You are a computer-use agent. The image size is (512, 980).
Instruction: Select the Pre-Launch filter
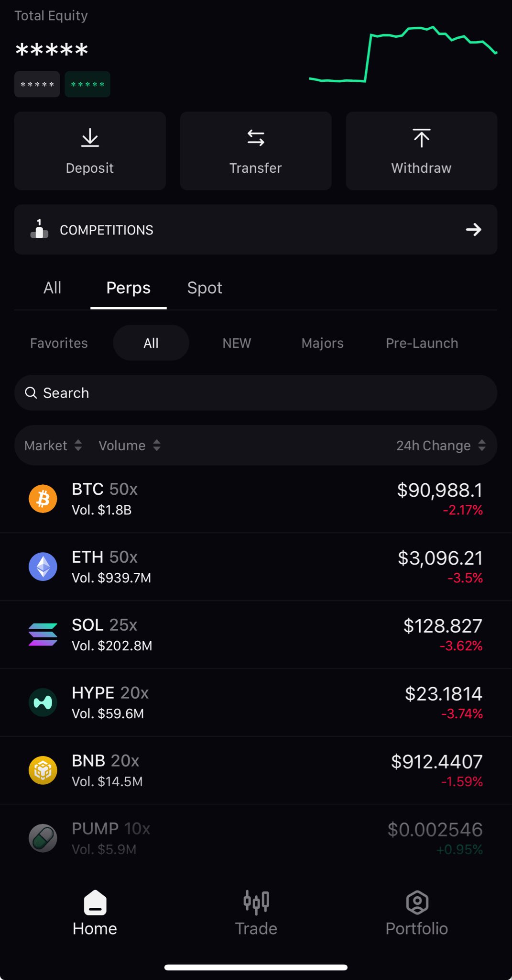pyautogui.click(x=422, y=343)
